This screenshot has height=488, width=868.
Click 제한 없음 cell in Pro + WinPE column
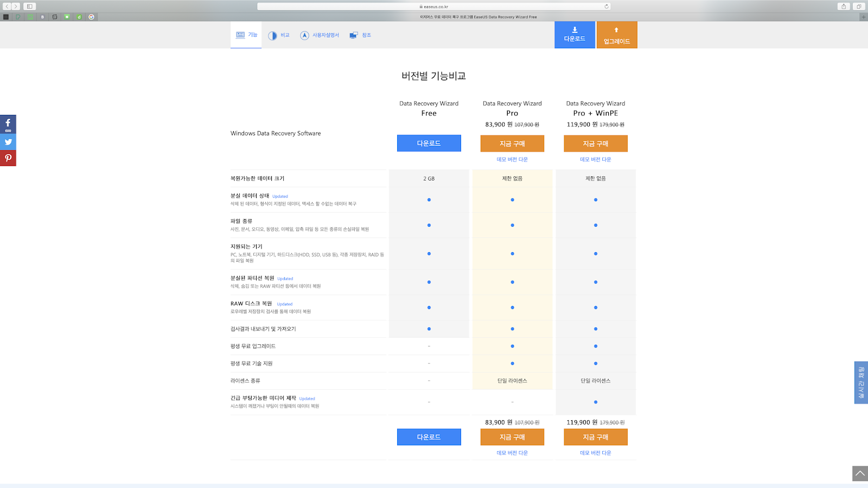click(x=596, y=178)
